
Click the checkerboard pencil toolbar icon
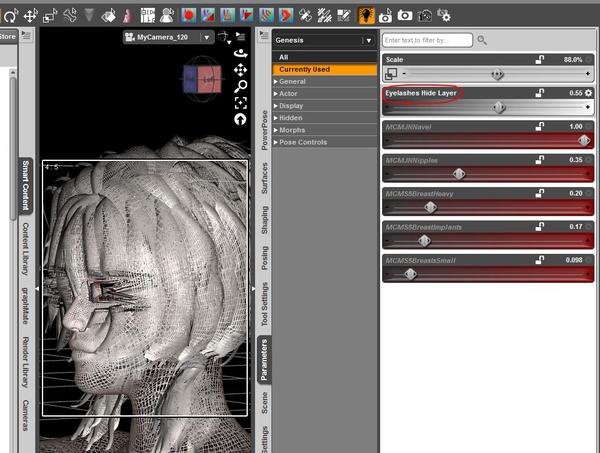343,16
